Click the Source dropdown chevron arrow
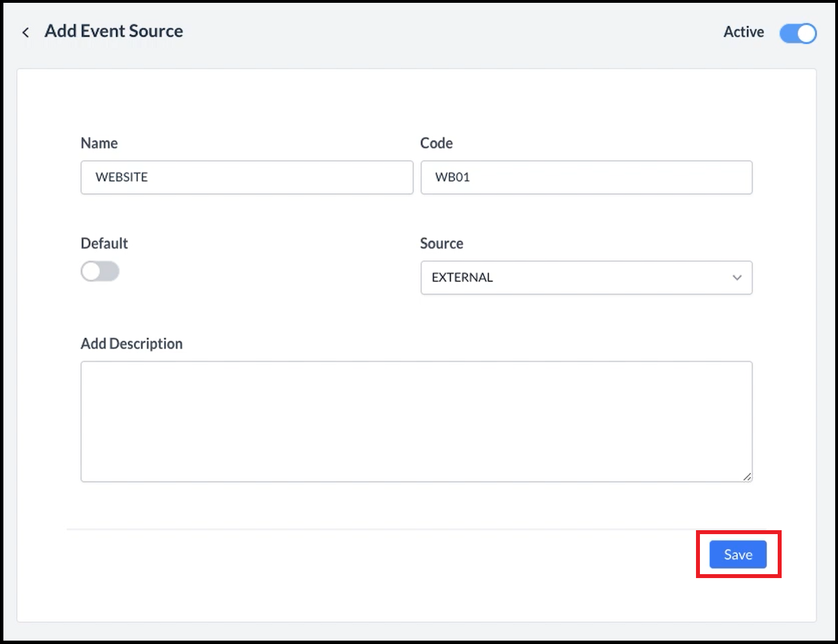 click(737, 278)
